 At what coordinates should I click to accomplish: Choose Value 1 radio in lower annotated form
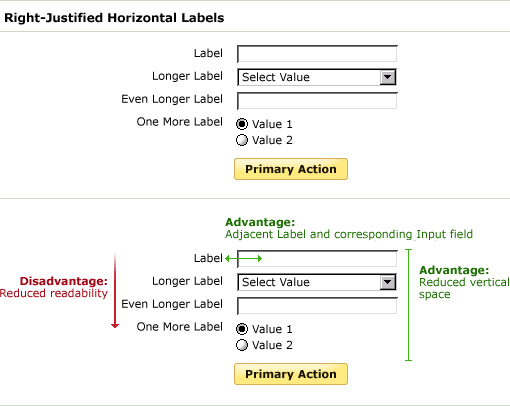242,329
